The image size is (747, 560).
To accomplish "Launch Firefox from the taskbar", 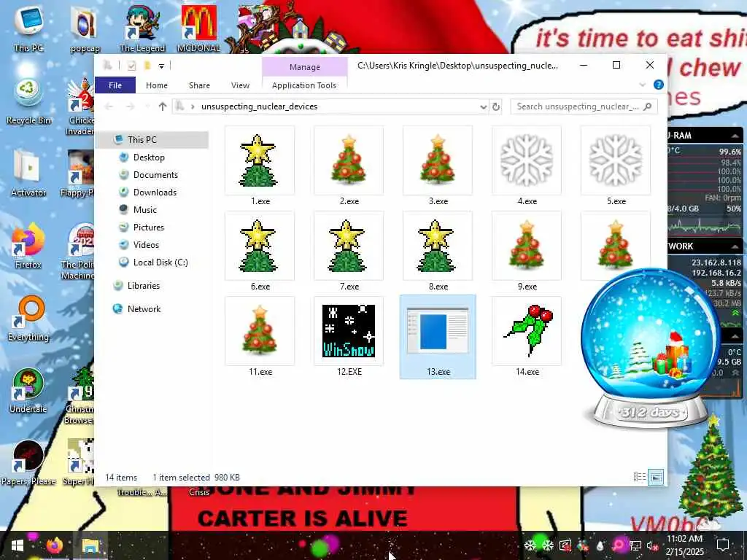I will click(54, 545).
